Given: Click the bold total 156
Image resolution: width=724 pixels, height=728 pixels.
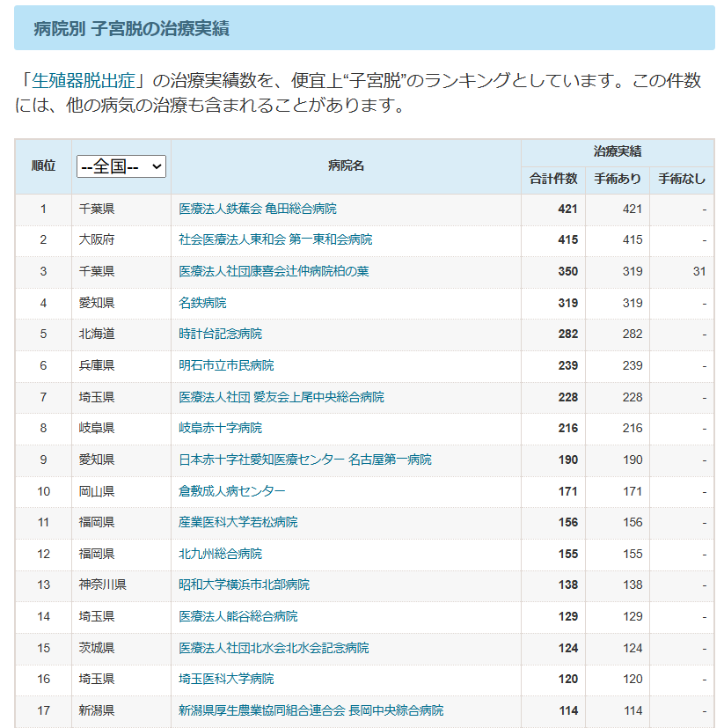Looking at the screenshot, I should [568, 522].
